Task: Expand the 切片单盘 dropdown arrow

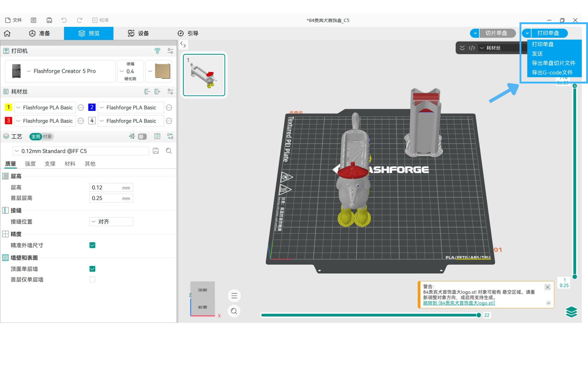Action: tap(475, 33)
